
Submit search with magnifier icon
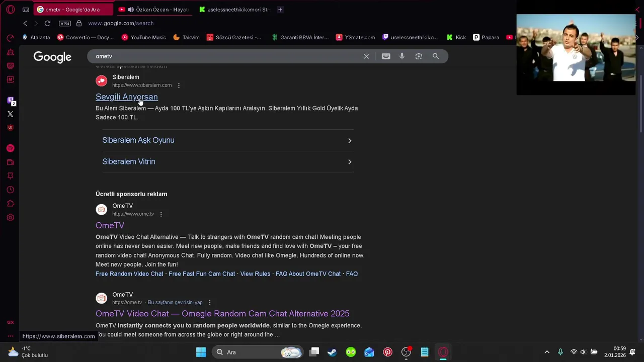[x=436, y=56]
